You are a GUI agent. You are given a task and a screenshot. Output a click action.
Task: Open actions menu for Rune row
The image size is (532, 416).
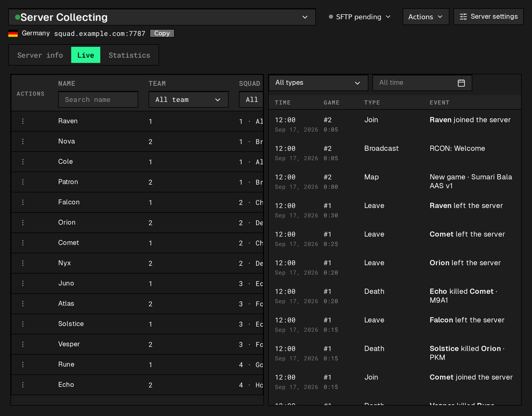pyautogui.click(x=23, y=365)
